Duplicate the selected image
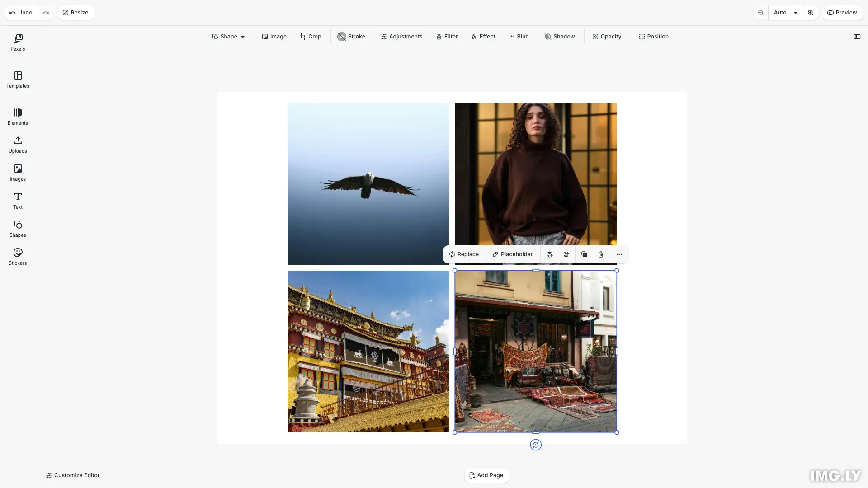The height and width of the screenshot is (488, 868). coord(584,254)
